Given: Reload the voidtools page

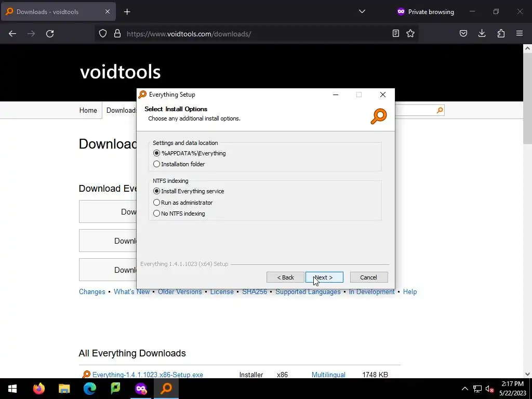Looking at the screenshot, I should point(50,34).
